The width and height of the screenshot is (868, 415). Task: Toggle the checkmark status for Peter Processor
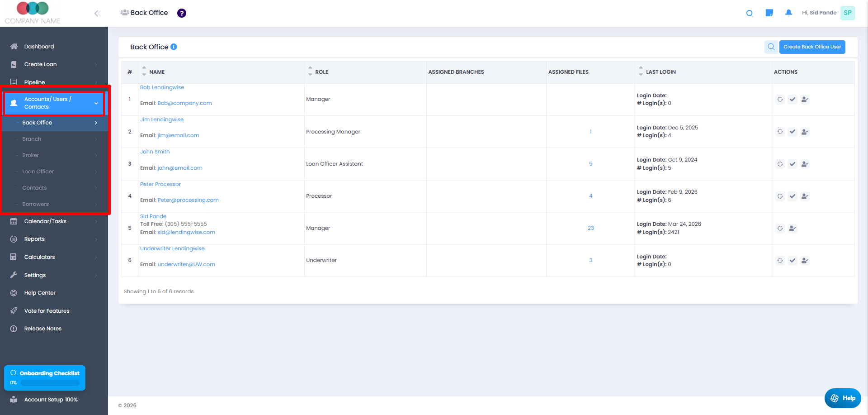(x=793, y=196)
